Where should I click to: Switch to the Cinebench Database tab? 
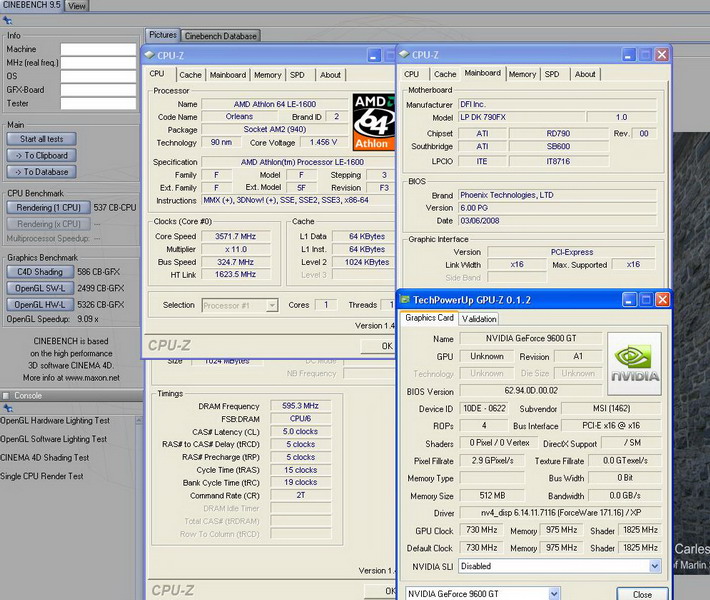tap(222, 36)
